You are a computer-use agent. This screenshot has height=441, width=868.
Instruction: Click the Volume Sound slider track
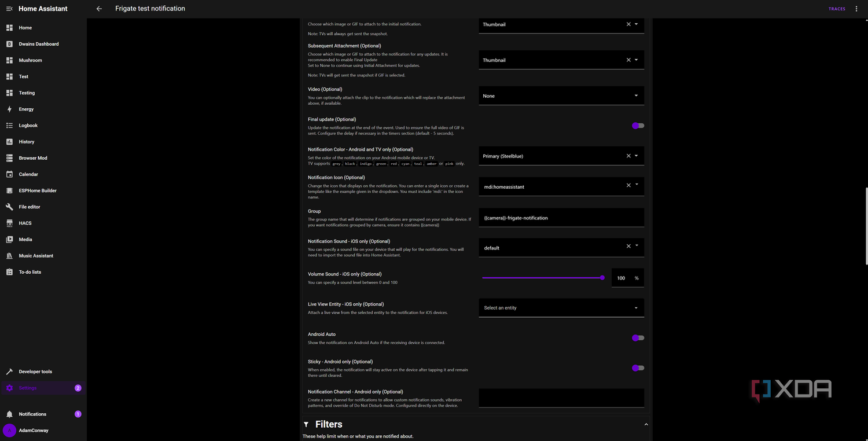coord(542,278)
